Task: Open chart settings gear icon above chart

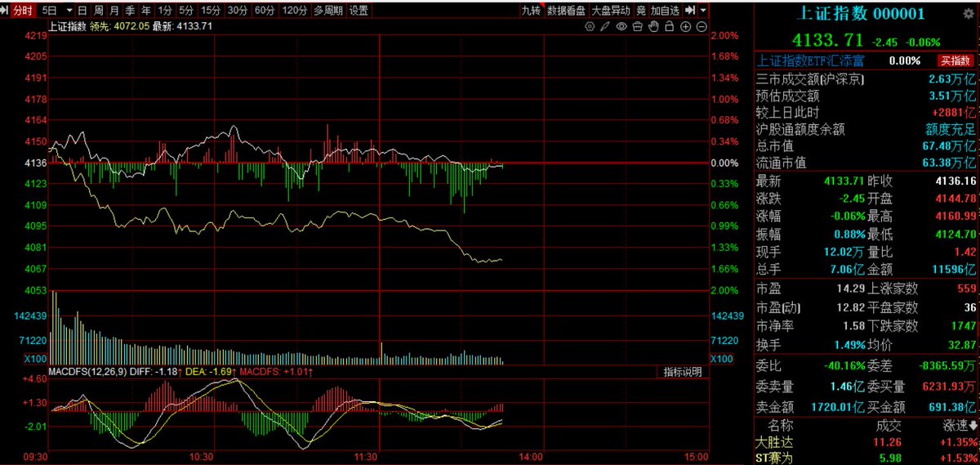Action: click(x=590, y=27)
